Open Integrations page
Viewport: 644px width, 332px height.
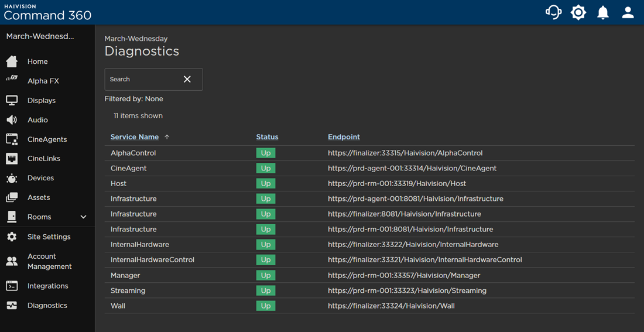(x=47, y=286)
